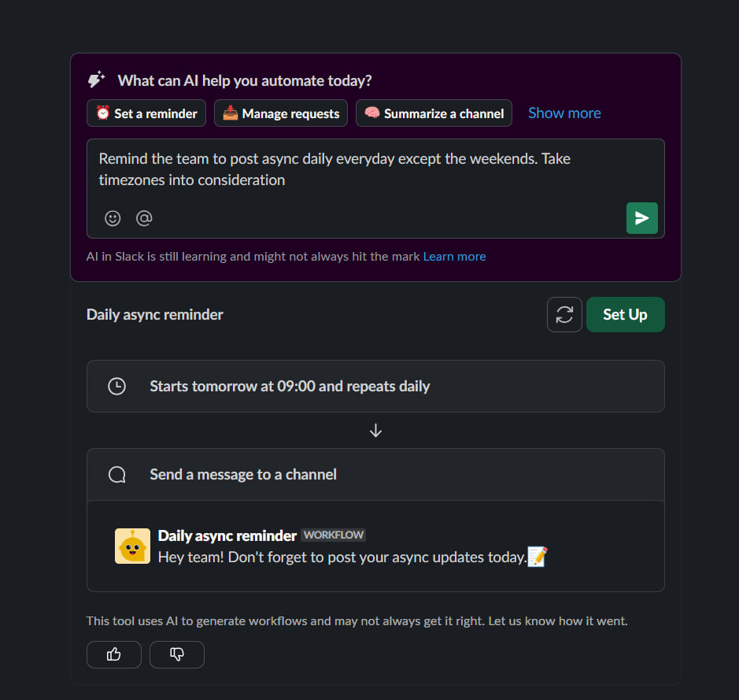Click inside the AI prompt text field
739x700 pixels.
click(x=375, y=169)
